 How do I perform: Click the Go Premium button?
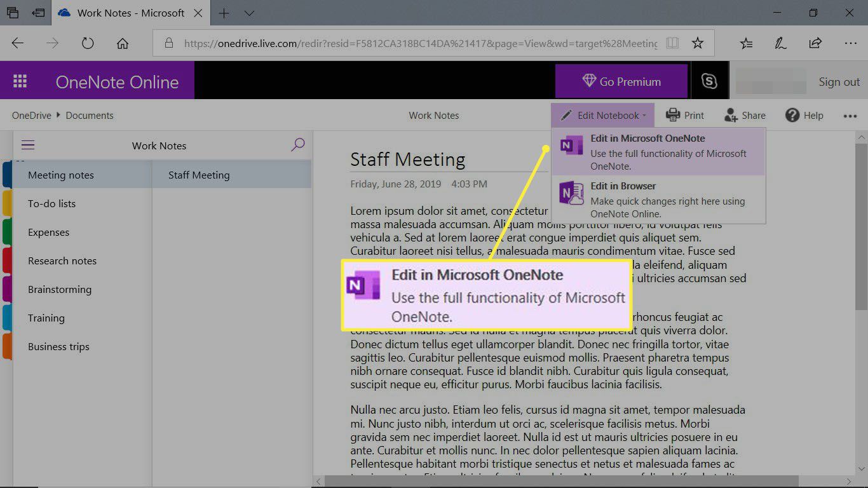(621, 81)
